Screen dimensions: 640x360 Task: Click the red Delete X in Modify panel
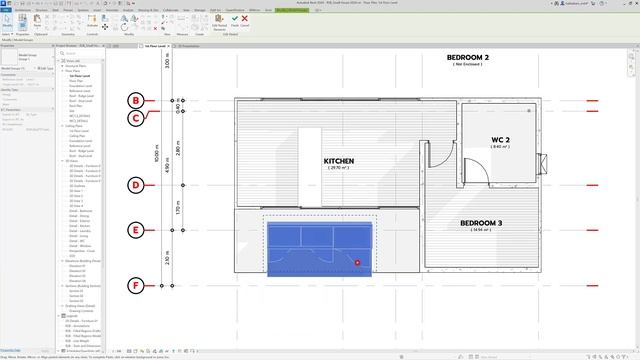(x=155, y=29)
